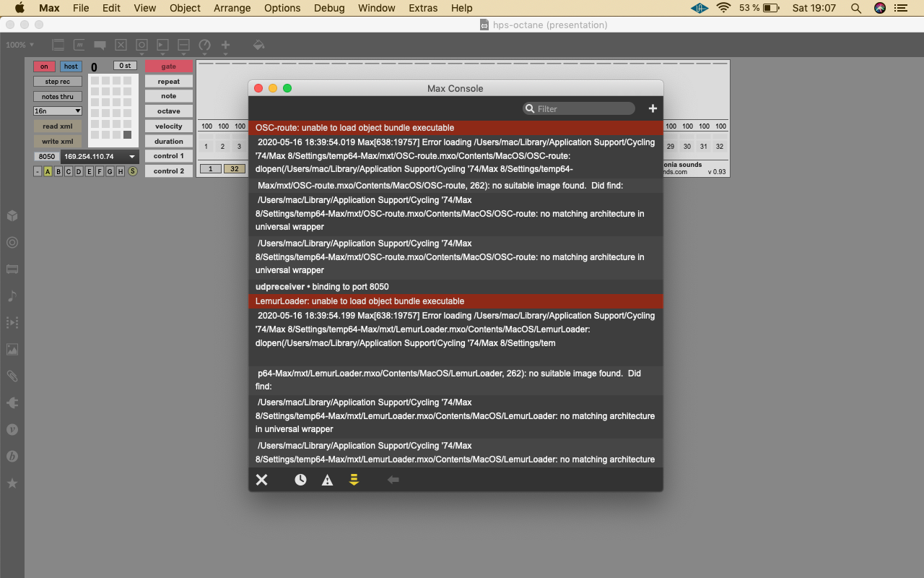This screenshot has height=578, width=924.
Task: Select preset slot D
Action: coord(79,171)
